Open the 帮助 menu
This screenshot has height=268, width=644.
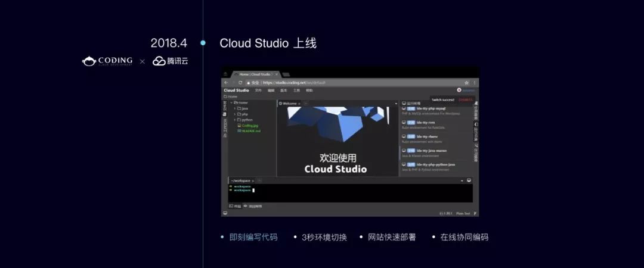coord(309,91)
